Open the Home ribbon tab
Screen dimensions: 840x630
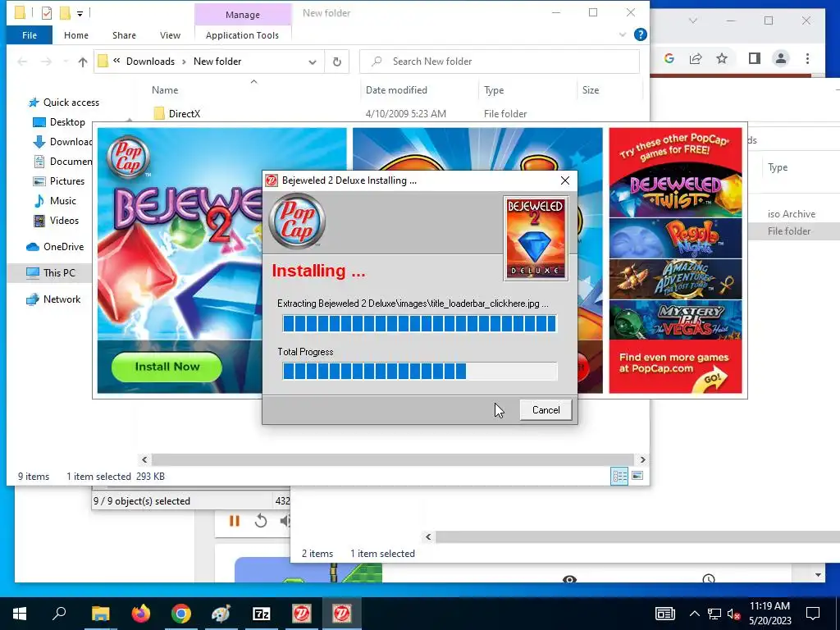(x=76, y=35)
